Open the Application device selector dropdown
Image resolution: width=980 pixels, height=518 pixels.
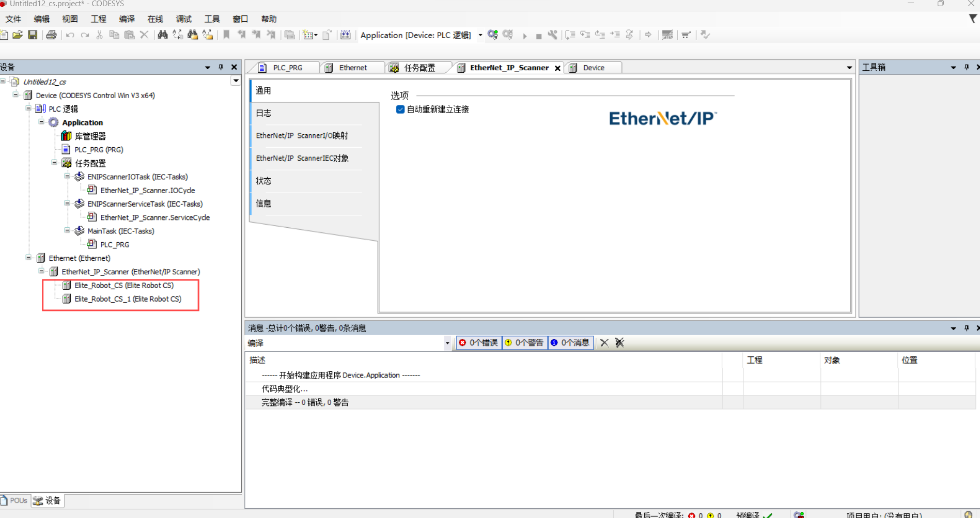(480, 35)
